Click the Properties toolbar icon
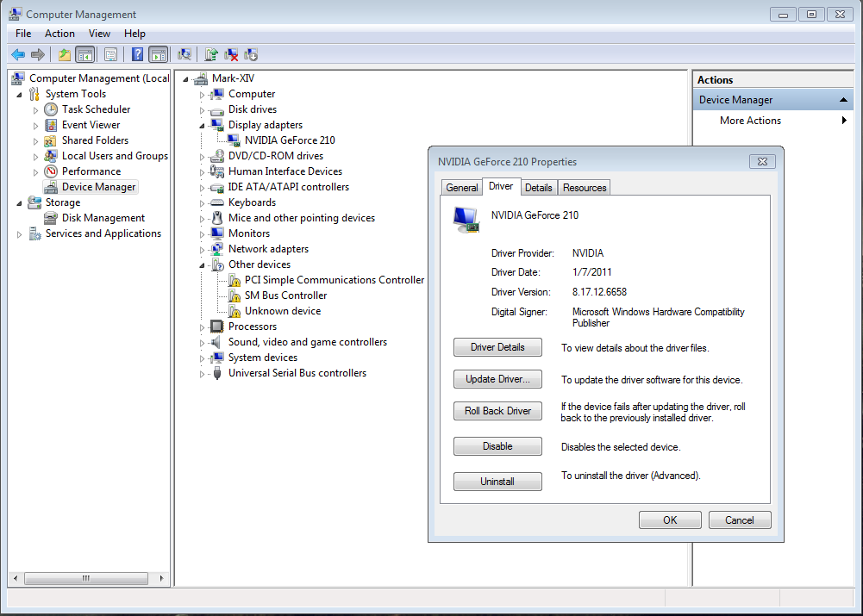 (x=110, y=54)
